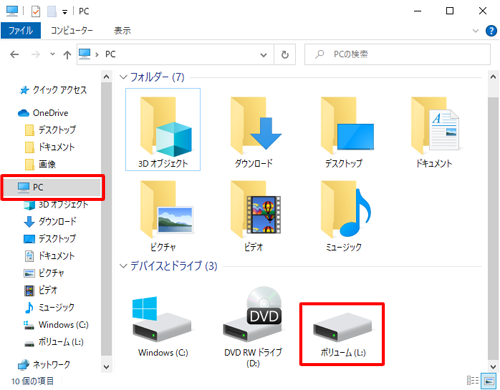Click the PC icon in title bar

point(12,11)
